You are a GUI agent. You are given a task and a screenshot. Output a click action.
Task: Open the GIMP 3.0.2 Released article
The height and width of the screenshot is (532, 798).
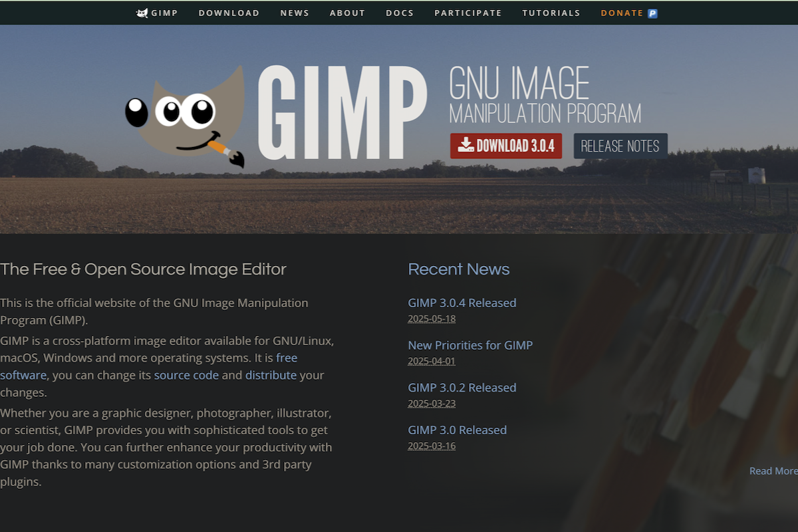[462, 388]
